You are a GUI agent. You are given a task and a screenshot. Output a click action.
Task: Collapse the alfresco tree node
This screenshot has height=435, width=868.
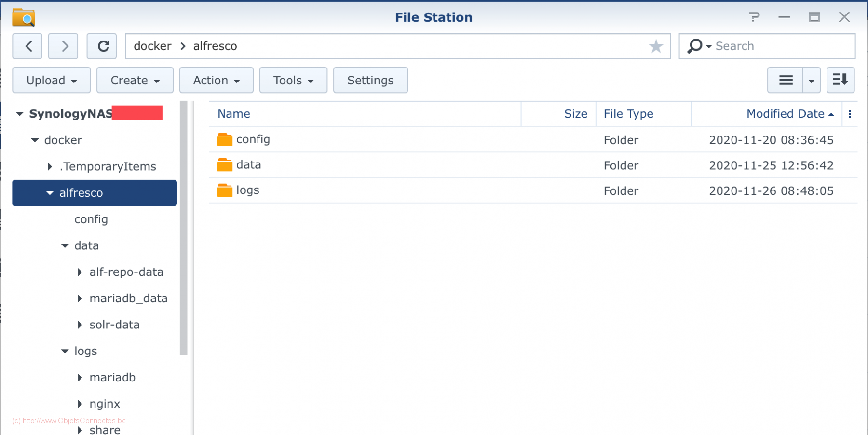50,193
